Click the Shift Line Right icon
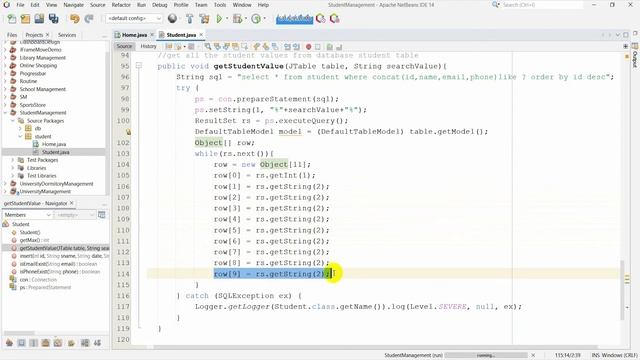The width and height of the screenshot is (640, 360). tap(296, 47)
